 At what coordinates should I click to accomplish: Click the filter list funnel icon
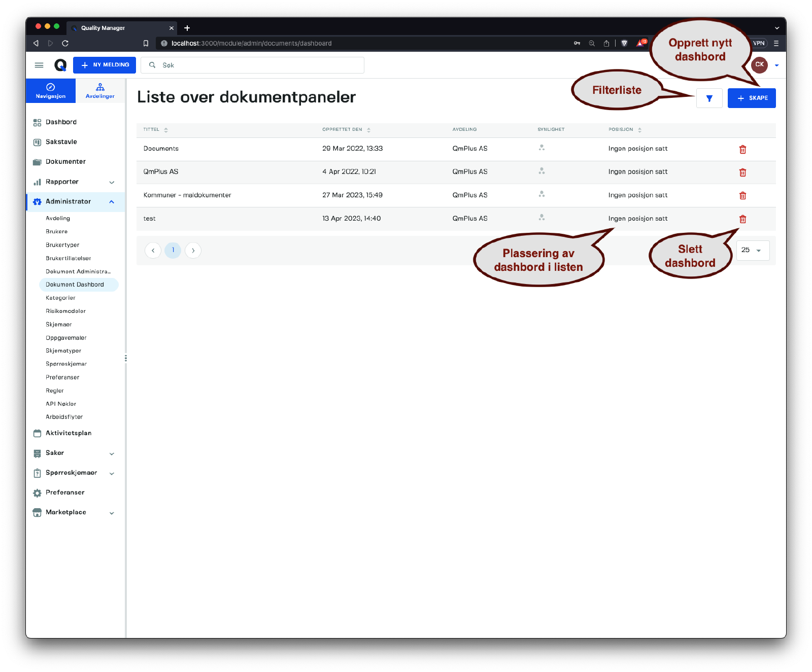click(x=709, y=98)
